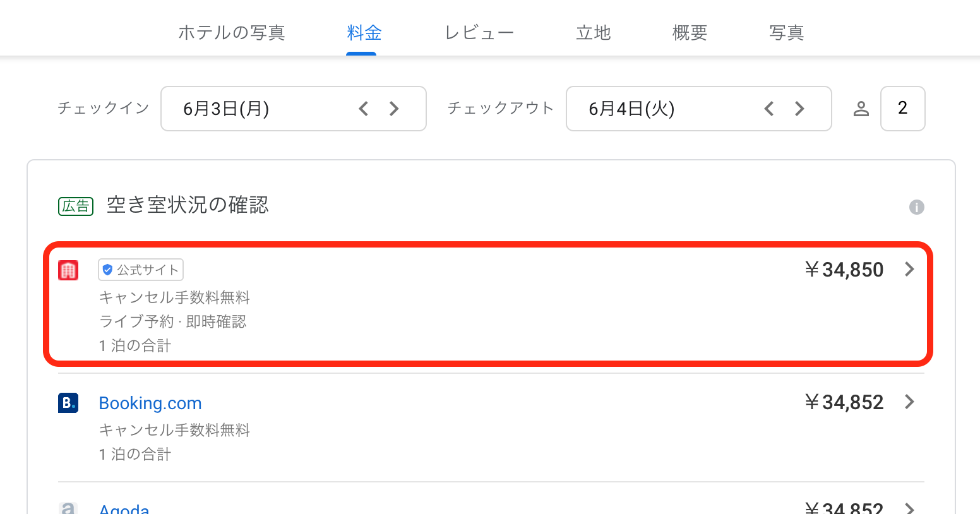Switch to the ホテルの写真 tab
Screen dimensions: 980x514
pos(232,32)
